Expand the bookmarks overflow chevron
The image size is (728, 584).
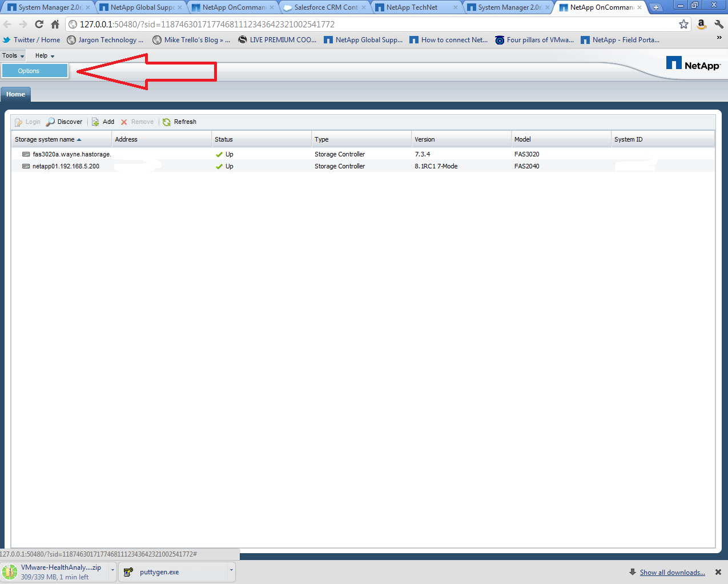[719, 38]
